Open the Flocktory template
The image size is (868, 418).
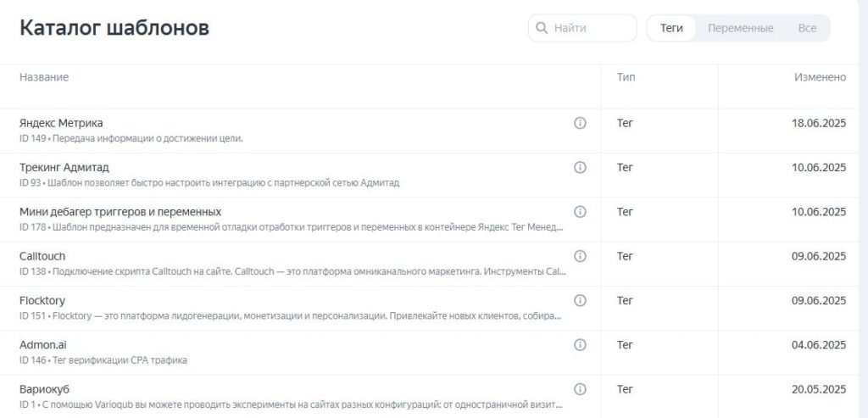click(x=42, y=300)
